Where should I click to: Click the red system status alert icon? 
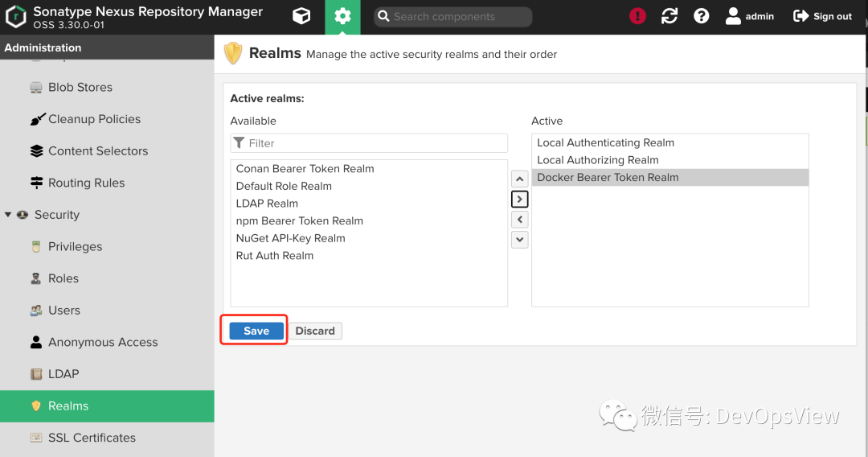(x=637, y=16)
